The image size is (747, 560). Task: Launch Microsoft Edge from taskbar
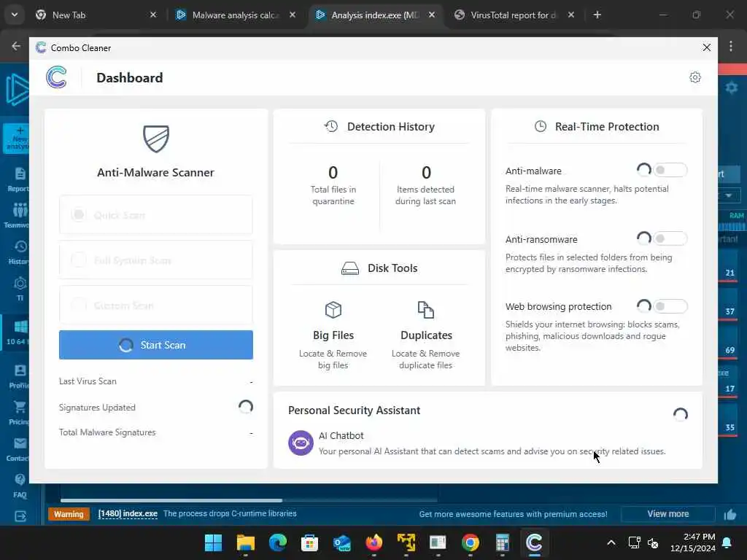(x=278, y=542)
